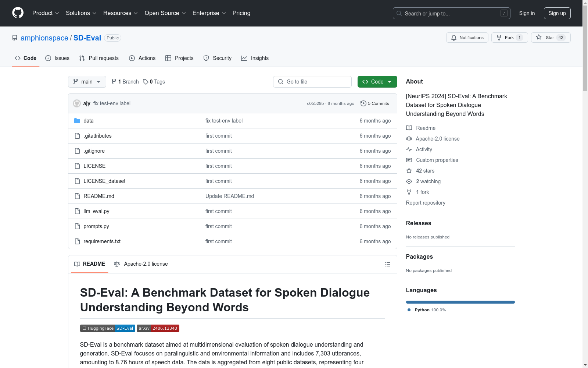Click the Python language bar

tap(460, 302)
